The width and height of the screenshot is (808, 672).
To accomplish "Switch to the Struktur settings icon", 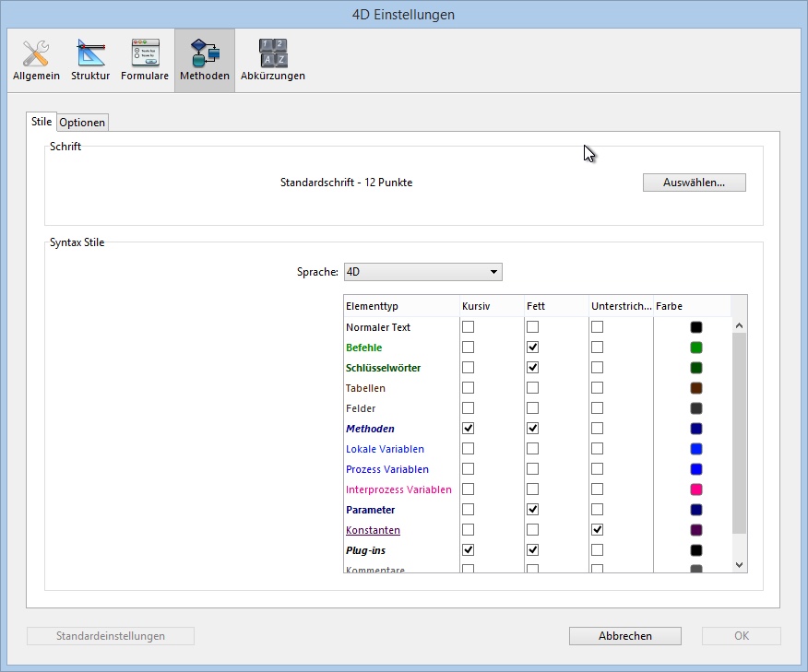I will pyautogui.click(x=90, y=60).
